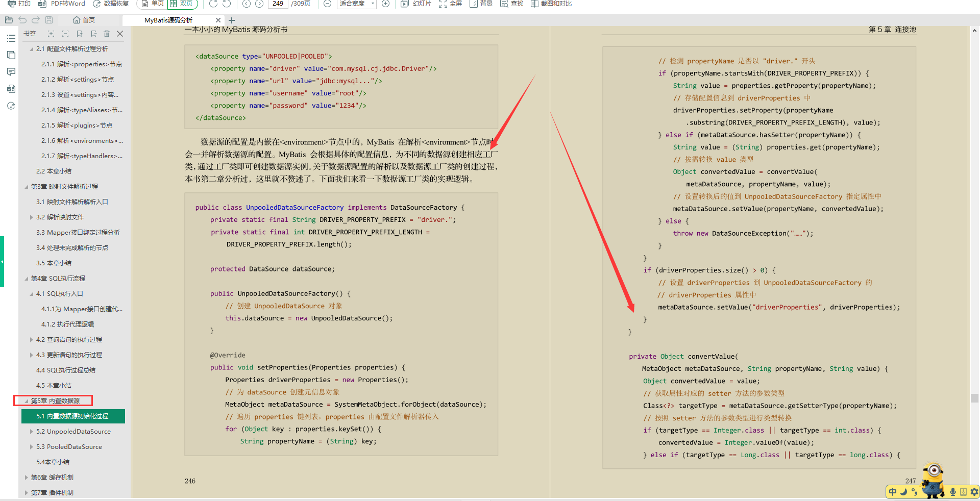This screenshot has width=980, height=501.
Task: Start 幻灯片 slideshow mode
Action: (416, 4)
